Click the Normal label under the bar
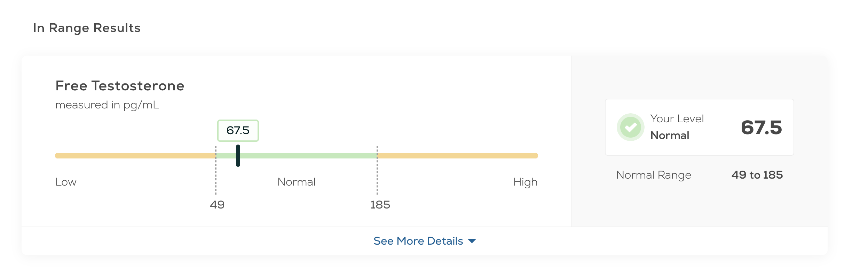 (x=297, y=182)
